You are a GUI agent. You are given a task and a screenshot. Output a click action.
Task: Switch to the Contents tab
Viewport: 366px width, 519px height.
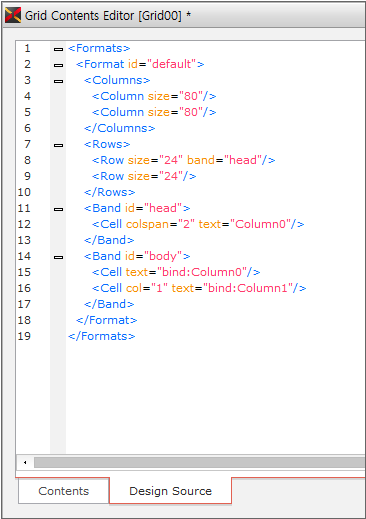coord(64,491)
